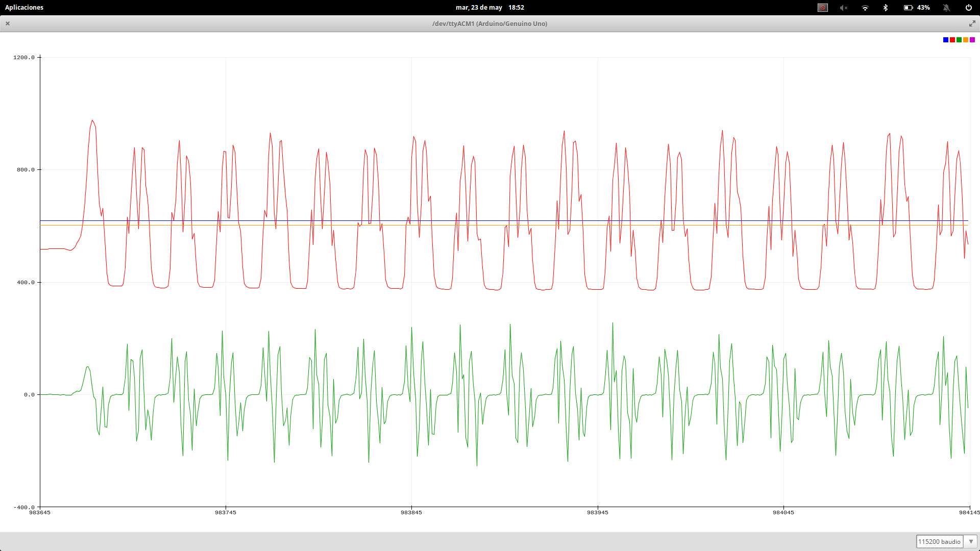Viewport: 980px width, 551px height.
Task: Maximize the serial plotter window
Action: [972, 23]
